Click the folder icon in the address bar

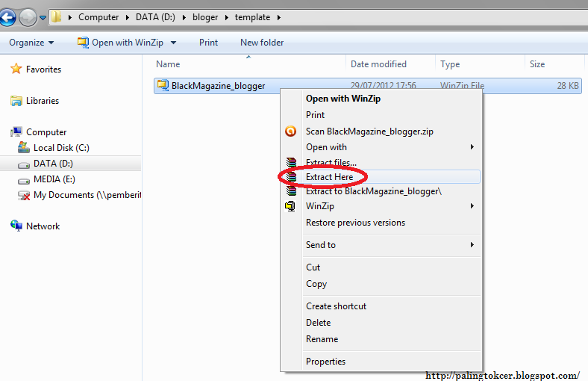click(x=56, y=17)
